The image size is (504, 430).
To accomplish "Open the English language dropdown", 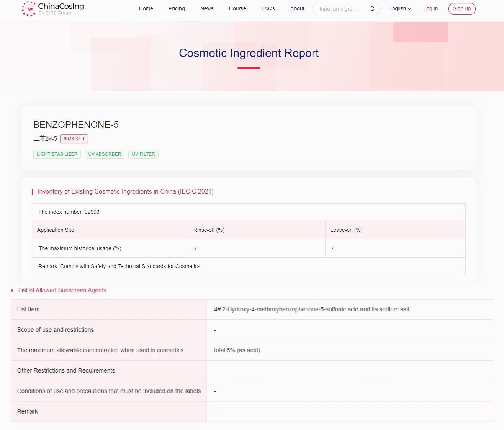I will click(399, 8).
